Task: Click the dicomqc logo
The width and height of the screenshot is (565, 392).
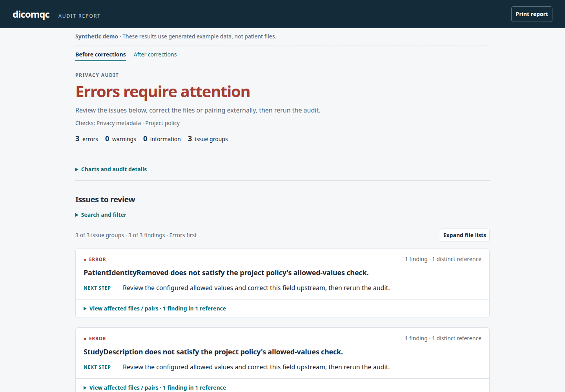Action: (31, 15)
